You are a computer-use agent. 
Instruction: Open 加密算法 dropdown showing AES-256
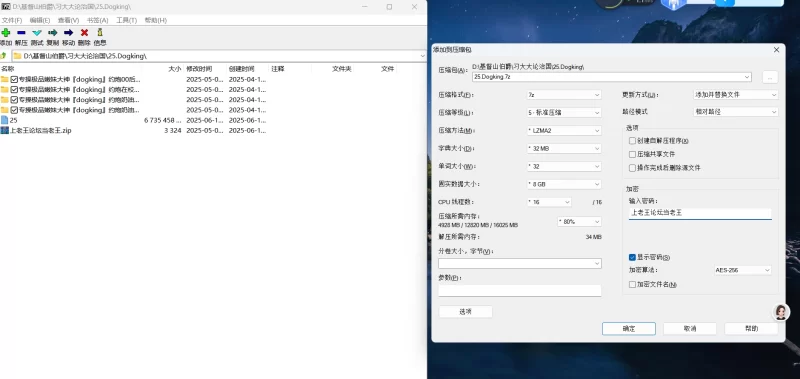click(x=742, y=270)
